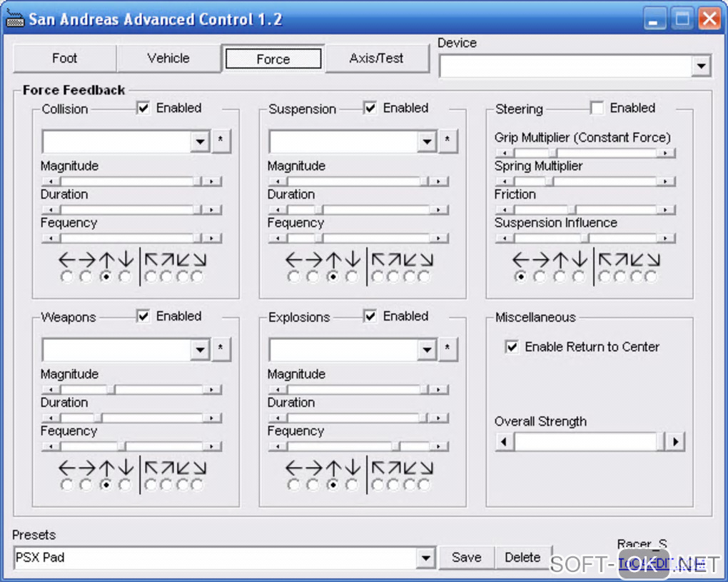Open the Axis/Test tab
The image size is (728, 582).
click(377, 59)
